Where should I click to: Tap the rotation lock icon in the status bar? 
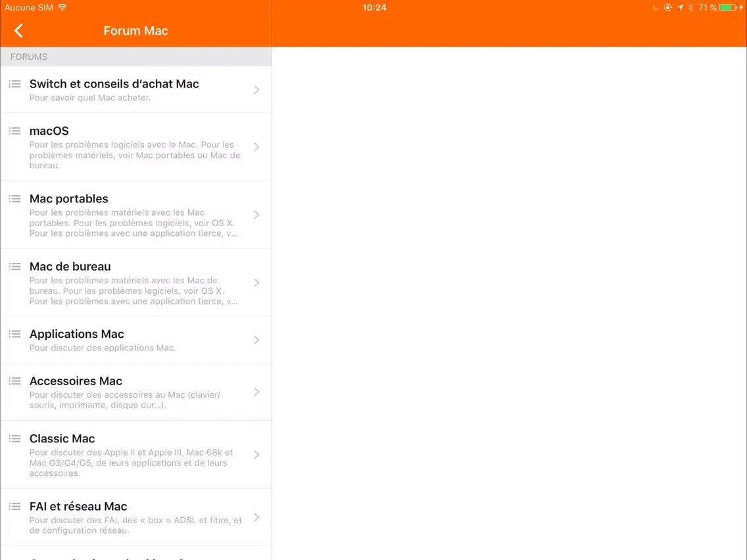[x=668, y=8]
